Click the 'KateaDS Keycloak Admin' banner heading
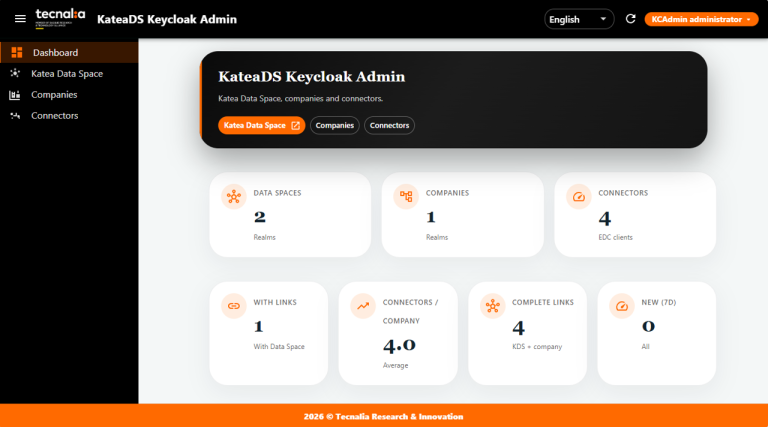 (x=312, y=77)
